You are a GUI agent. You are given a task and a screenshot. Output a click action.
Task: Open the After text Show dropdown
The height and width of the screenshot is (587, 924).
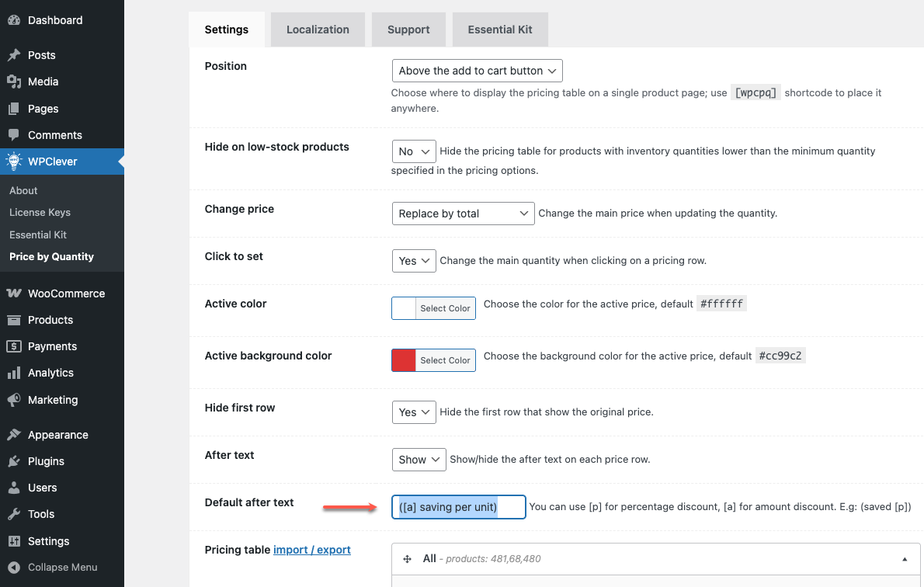(419, 460)
